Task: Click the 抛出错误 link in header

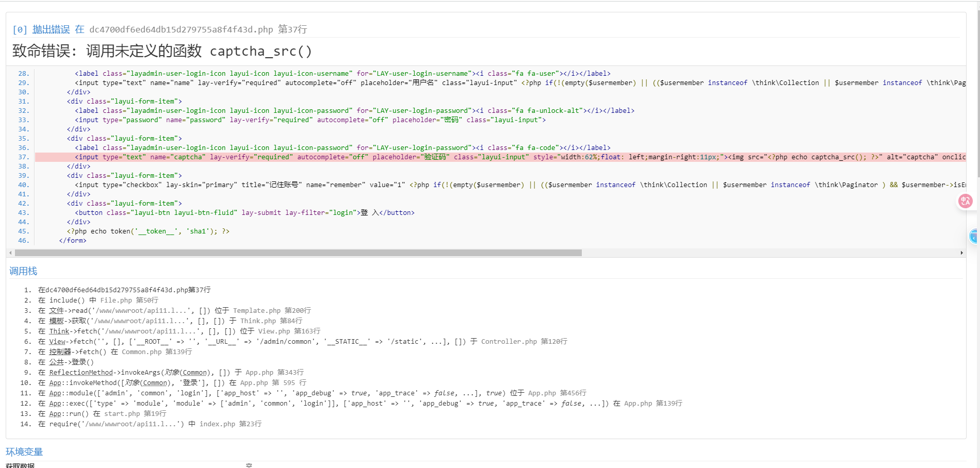Action: tap(51, 29)
